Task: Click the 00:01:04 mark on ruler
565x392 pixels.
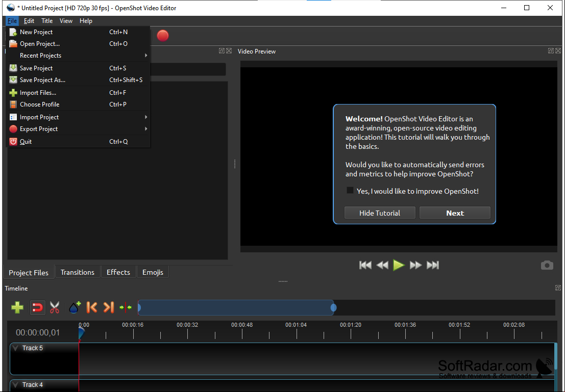Action: [x=296, y=325]
